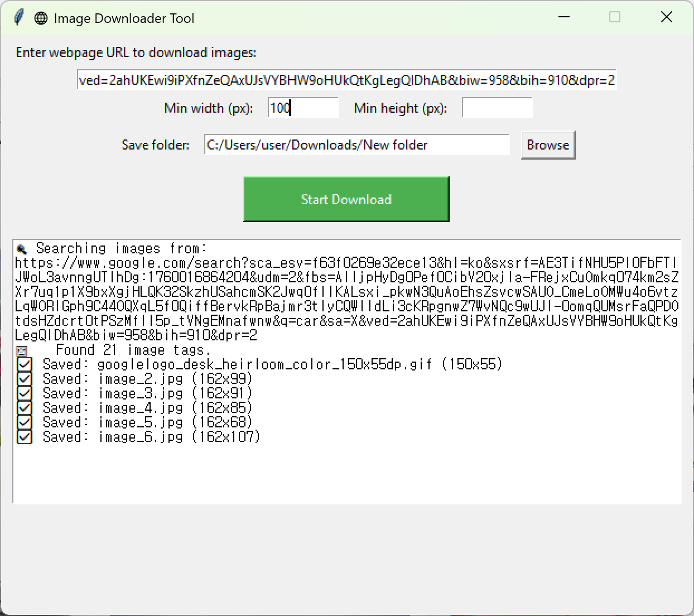Close the Image Downloader Tool window
Image resolution: width=694 pixels, height=616 pixels.
point(666,17)
